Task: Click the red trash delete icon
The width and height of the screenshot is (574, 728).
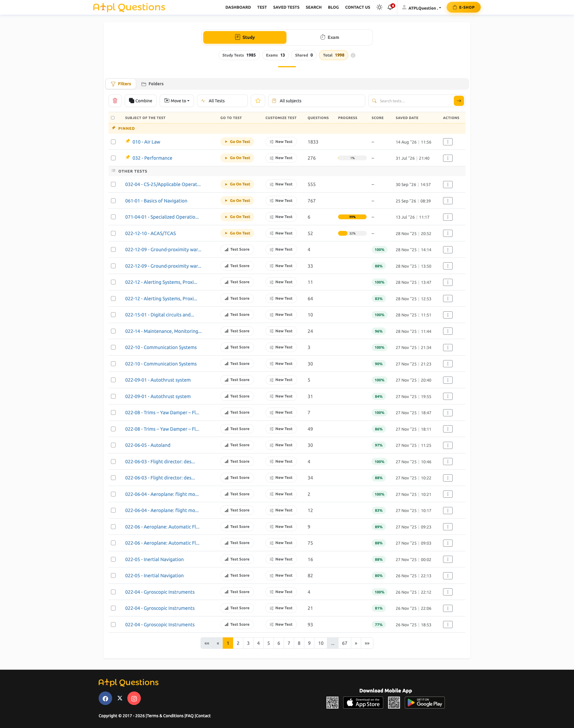Action: [115, 101]
